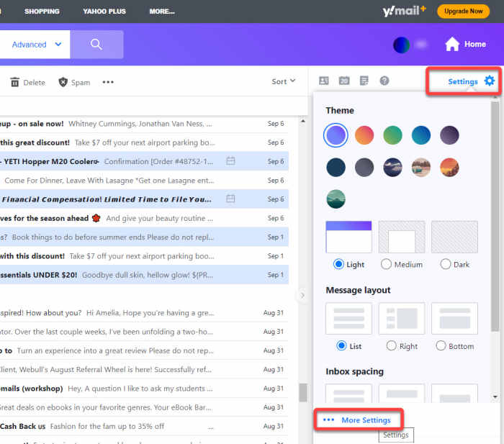Click the search magnifier button

[96, 45]
